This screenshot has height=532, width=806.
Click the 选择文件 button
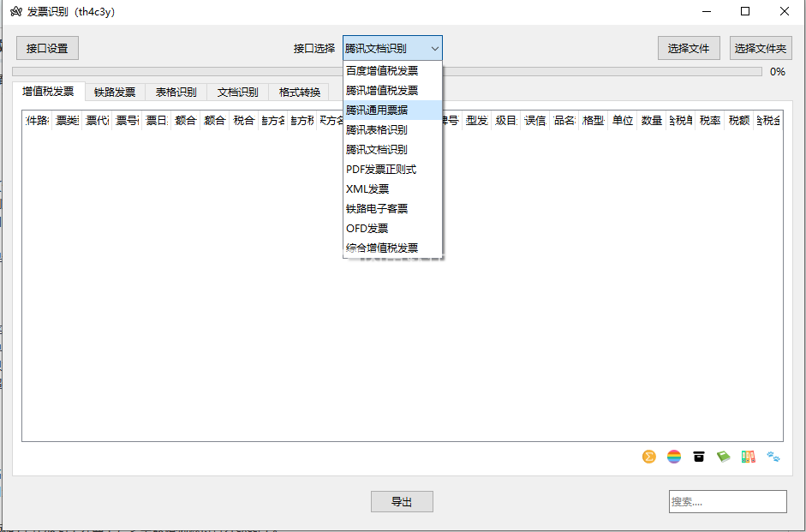click(x=689, y=48)
